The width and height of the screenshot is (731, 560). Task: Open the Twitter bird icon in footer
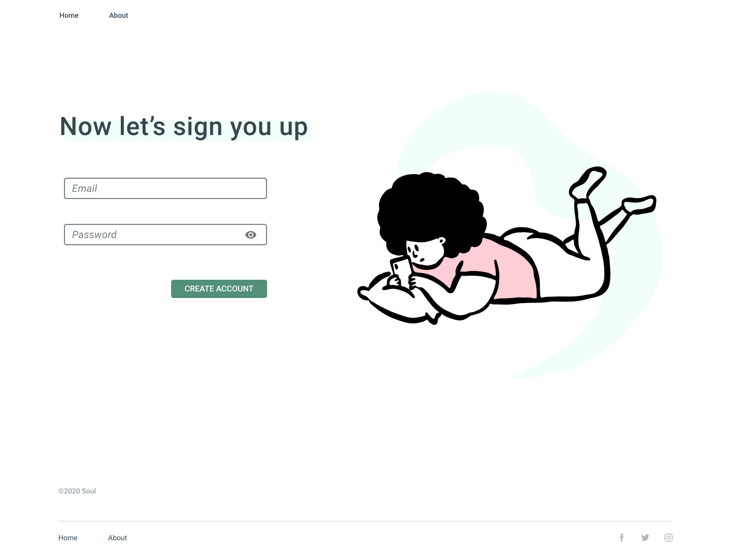point(645,538)
